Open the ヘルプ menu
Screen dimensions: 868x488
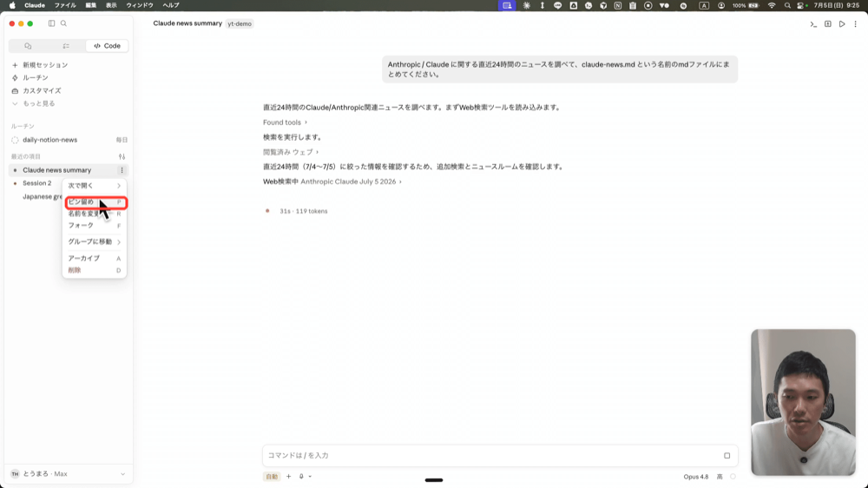[170, 5]
